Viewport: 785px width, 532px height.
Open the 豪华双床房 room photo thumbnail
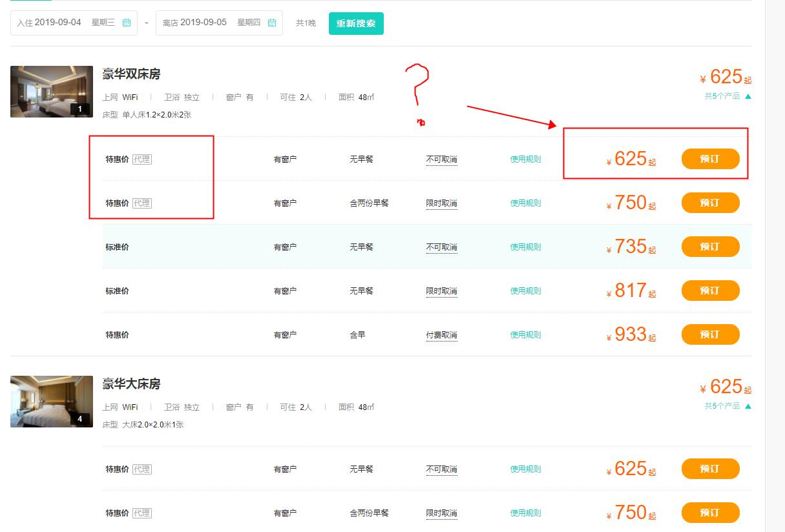52,92
